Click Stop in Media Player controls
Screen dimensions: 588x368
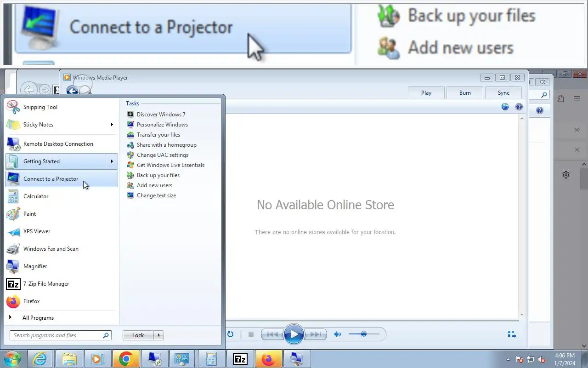[x=251, y=334]
